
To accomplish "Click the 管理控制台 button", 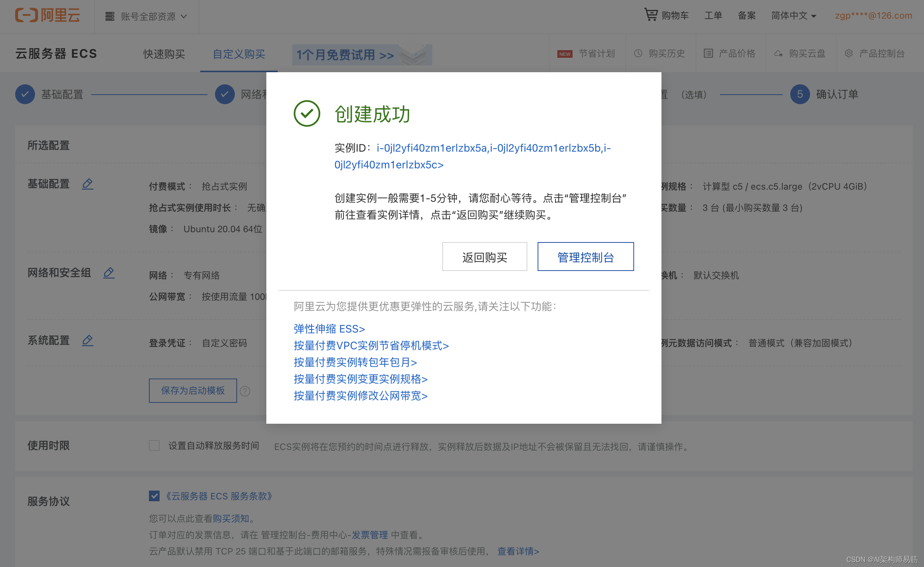I will point(585,257).
